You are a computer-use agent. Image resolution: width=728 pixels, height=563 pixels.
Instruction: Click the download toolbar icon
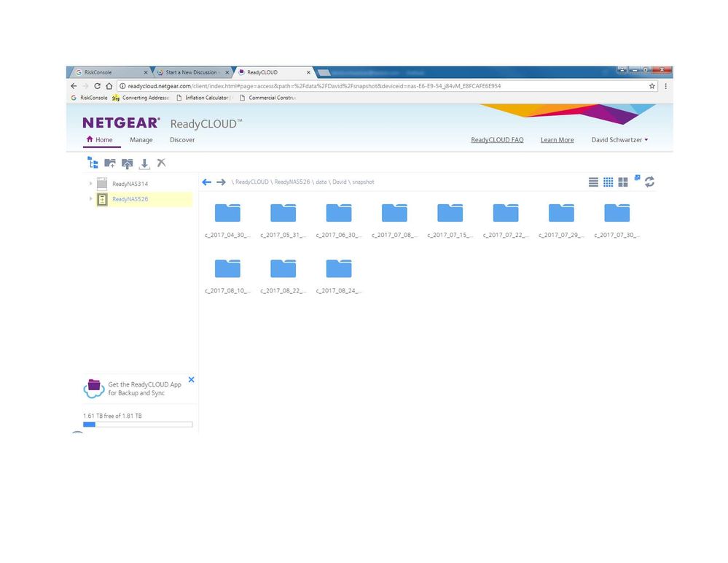(144, 163)
